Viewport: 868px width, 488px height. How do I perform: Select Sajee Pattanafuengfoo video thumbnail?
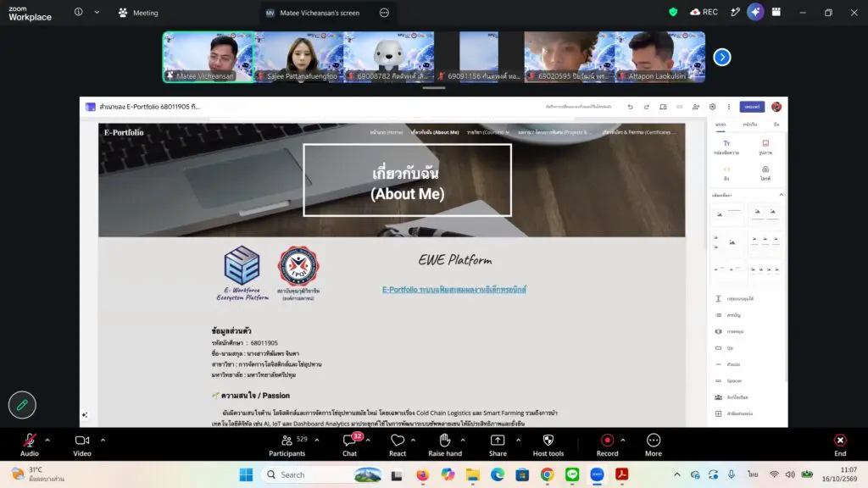(299, 57)
